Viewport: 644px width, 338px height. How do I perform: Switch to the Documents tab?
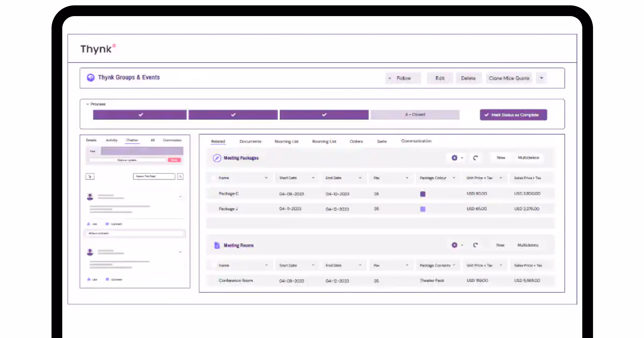(x=250, y=141)
